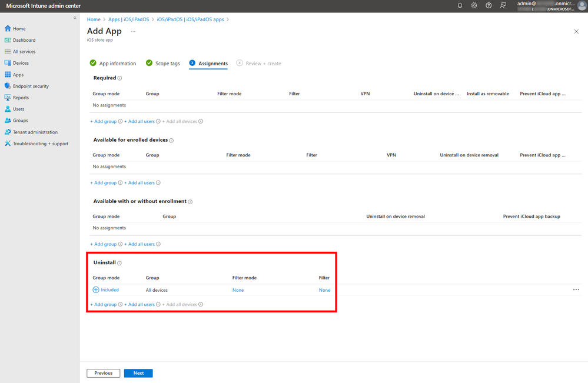The image size is (588, 383).
Task: Click the Next button
Action: (x=138, y=373)
